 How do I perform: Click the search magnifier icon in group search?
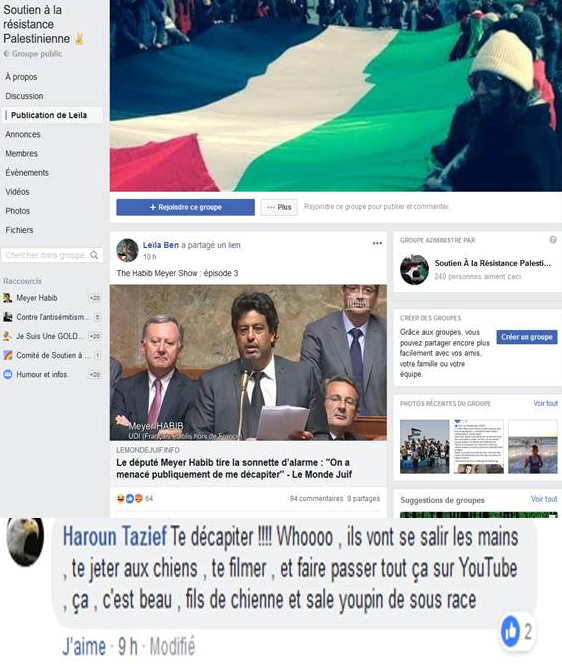(94, 255)
